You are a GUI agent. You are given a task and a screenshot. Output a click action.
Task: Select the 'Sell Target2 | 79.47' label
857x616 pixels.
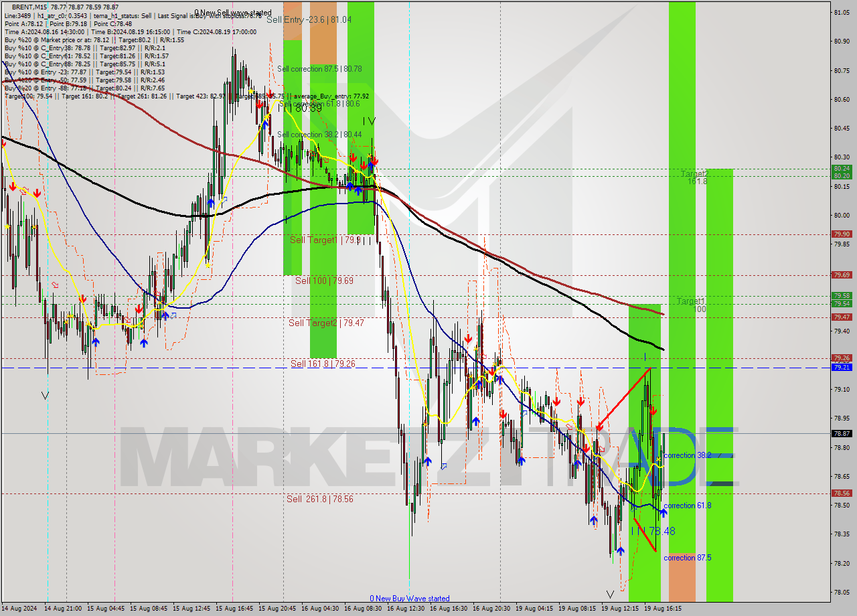point(326,323)
